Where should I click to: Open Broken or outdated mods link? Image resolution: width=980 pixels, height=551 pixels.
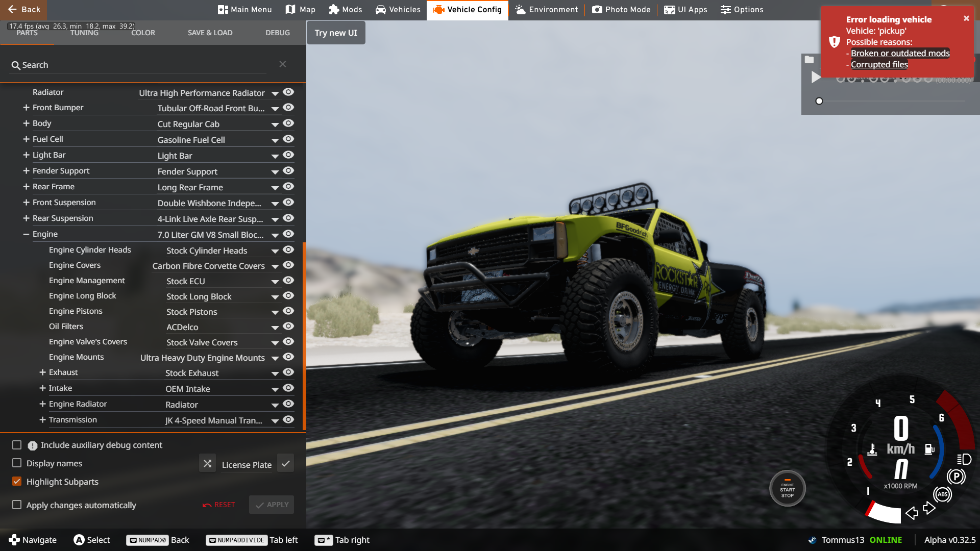click(900, 53)
